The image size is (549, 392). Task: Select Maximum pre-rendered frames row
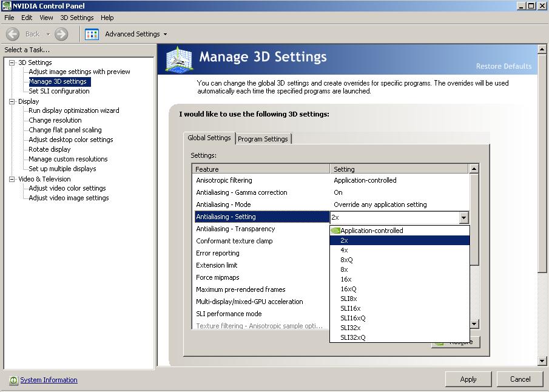[x=261, y=289]
